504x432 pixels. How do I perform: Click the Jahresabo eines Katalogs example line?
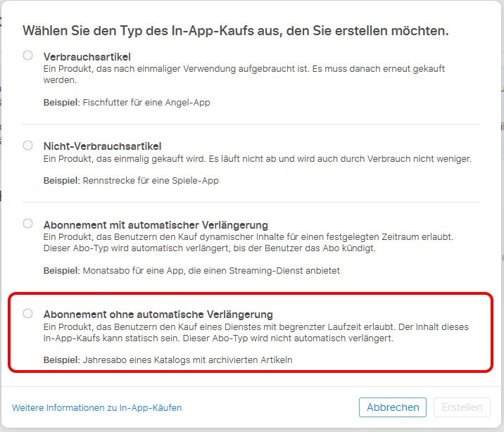pyautogui.click(x=168, y=360)
